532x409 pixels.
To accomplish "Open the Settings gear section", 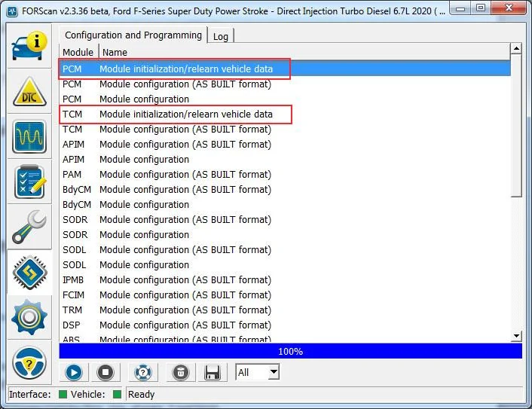I will pyautogui.click(x=29, y=317).
